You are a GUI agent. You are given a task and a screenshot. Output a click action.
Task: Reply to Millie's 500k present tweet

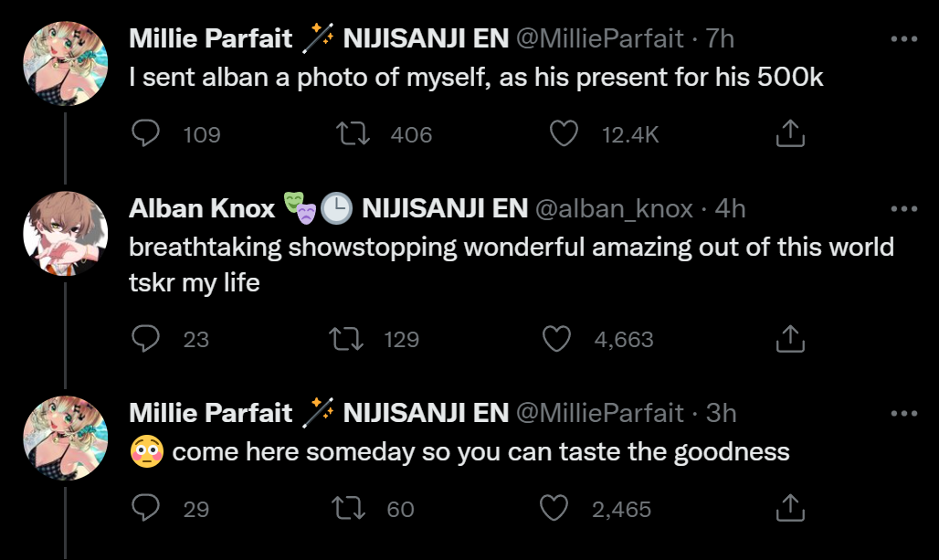point(146,134)
